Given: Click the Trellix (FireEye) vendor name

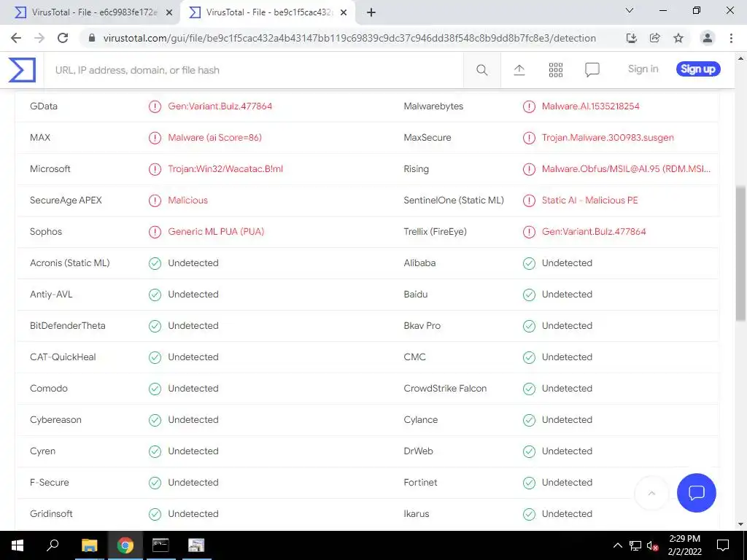Looking at the screenshot, I should click(x=435, y=232).
